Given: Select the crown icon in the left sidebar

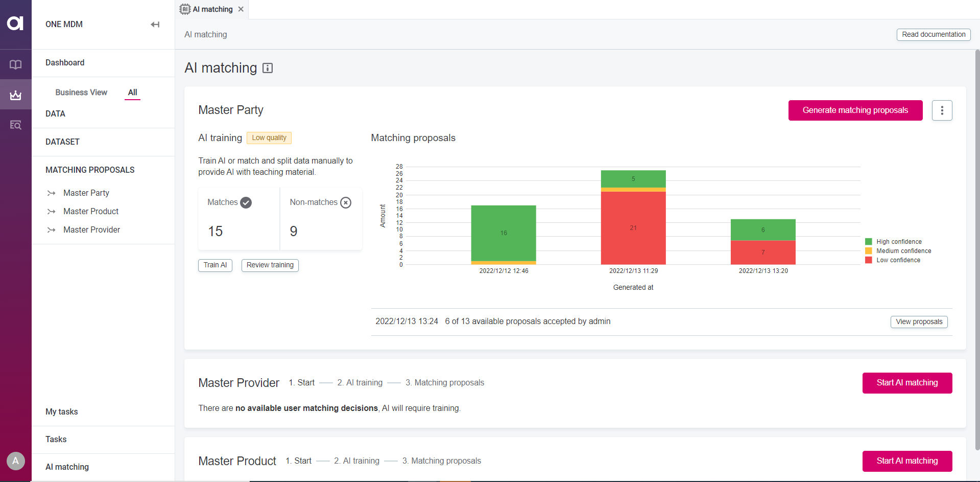Looking at the screenshot, I should click(16, 95).
